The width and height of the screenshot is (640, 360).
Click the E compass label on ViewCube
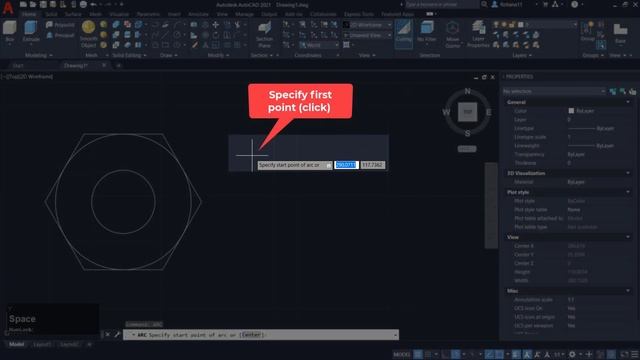[x=489, y=112]
